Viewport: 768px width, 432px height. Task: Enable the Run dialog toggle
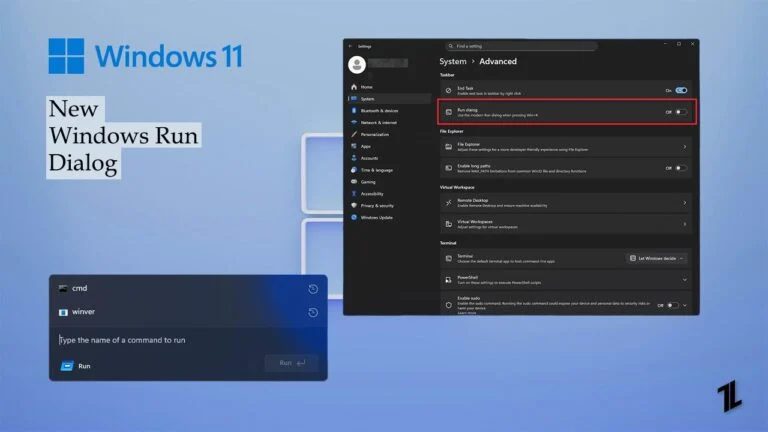point(681,112)
